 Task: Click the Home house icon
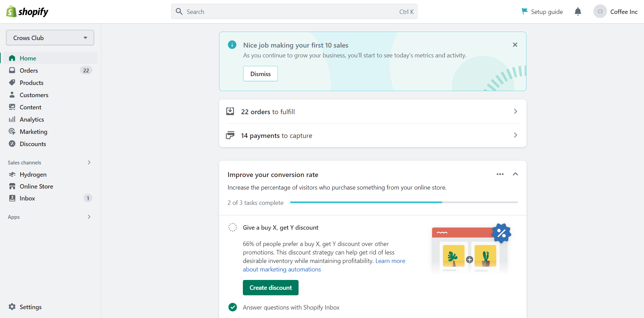point(12,58)
